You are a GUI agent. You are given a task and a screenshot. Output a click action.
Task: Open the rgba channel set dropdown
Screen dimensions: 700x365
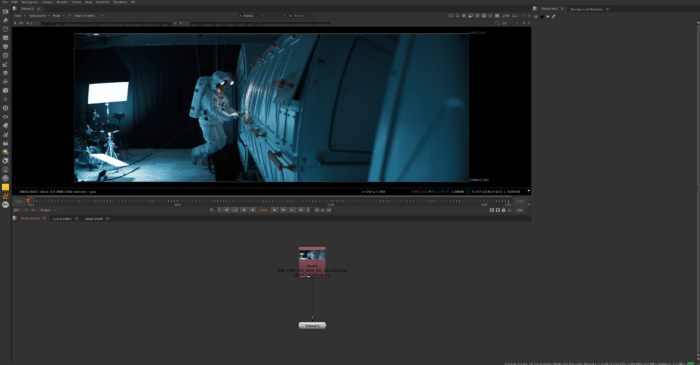click(x=20, y=16)
